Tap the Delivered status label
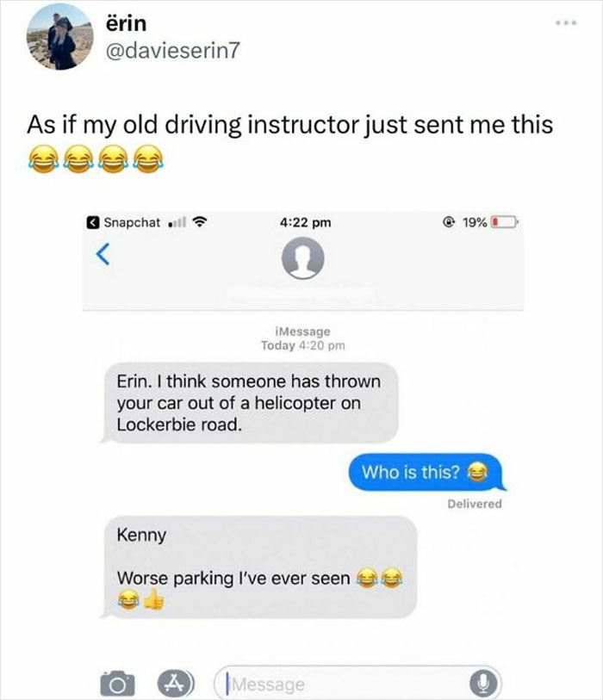This screenshot has width=603, height=700. (x=475, y=504)
